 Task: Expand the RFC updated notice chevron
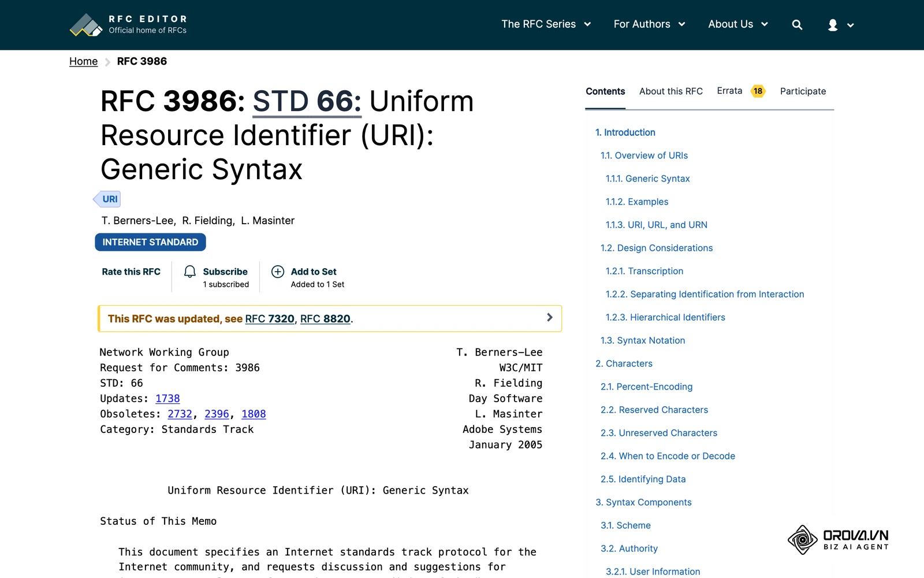point(549,317)
